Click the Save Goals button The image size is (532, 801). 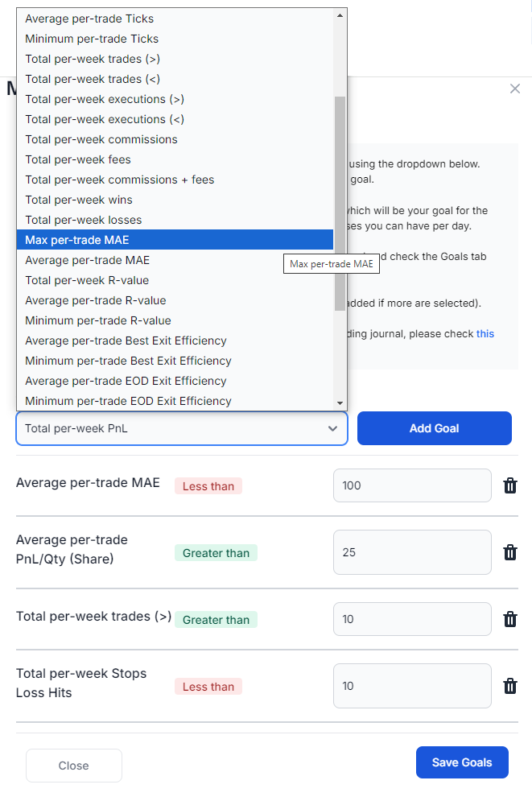(x=462, y=762)
